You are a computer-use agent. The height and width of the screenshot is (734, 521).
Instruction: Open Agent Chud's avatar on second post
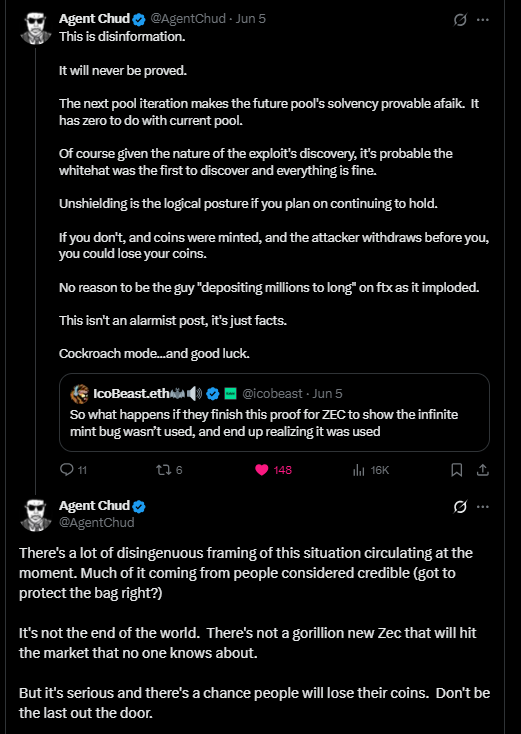click(36, 515)
